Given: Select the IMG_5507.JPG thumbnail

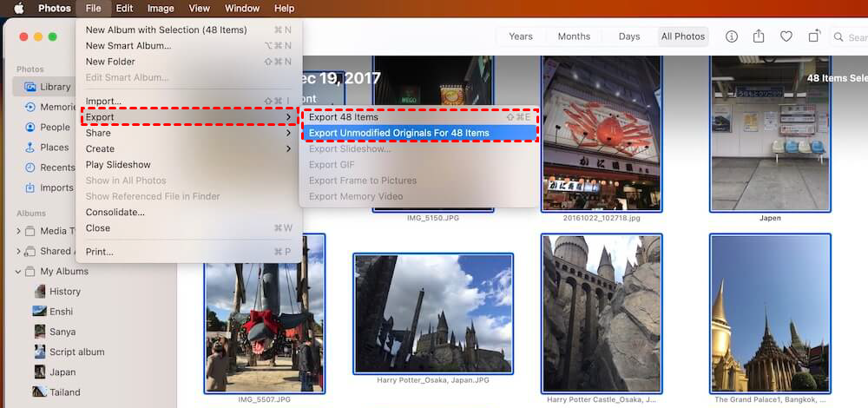Looking at the screenshot, I should [264, 313].
